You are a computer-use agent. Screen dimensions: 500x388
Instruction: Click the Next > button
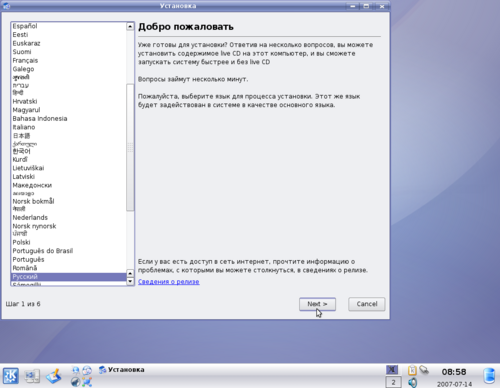point(317,304)
